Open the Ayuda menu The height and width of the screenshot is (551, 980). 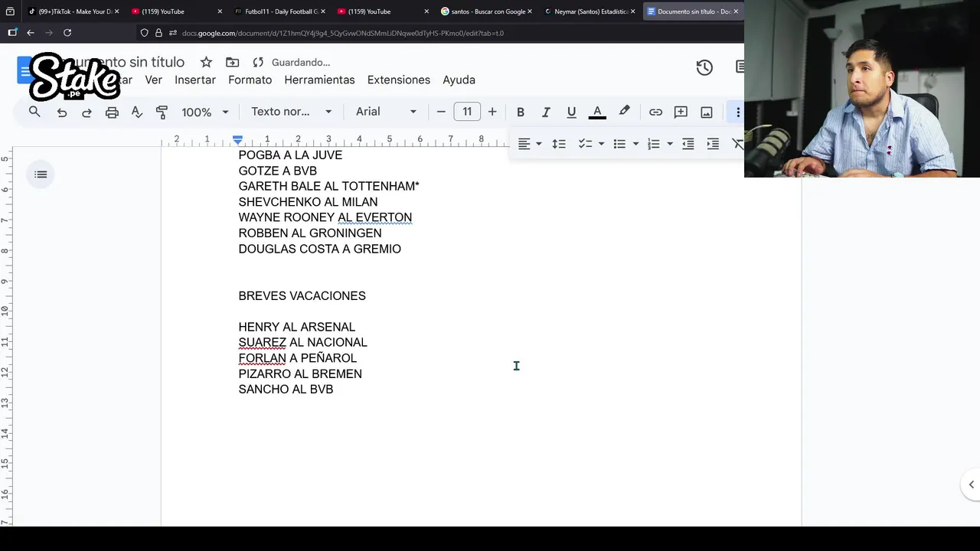(459, 80)
